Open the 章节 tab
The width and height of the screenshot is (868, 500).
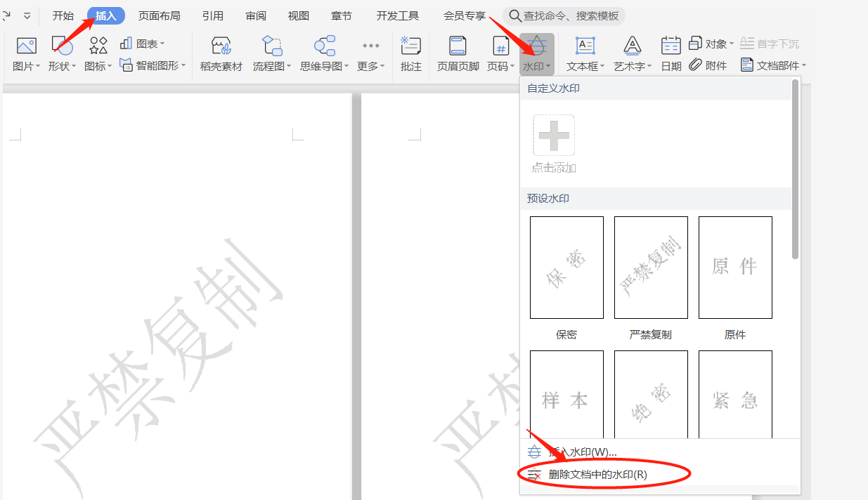[342, 15]
